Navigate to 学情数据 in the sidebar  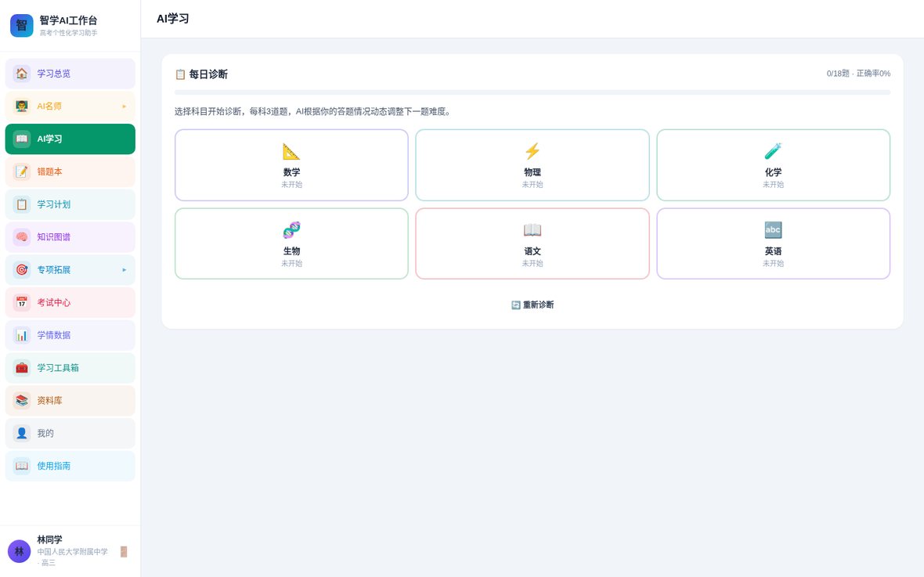click(x=70, y=335)
